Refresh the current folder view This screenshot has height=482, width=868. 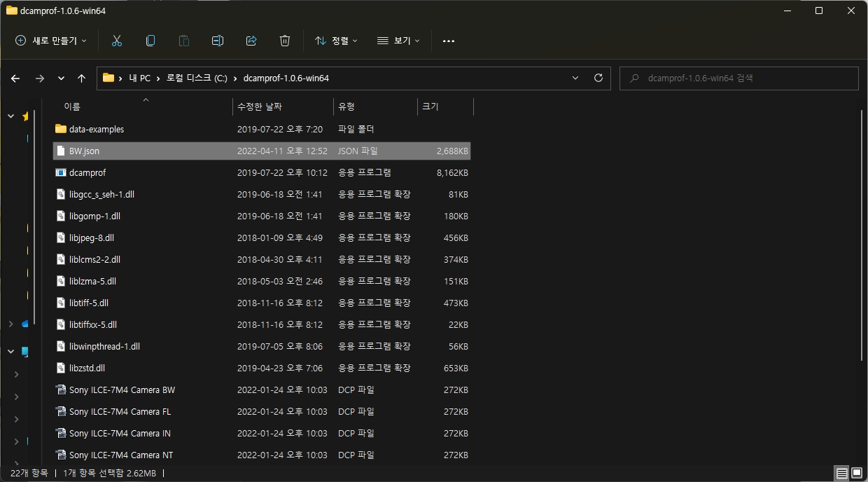598,78
